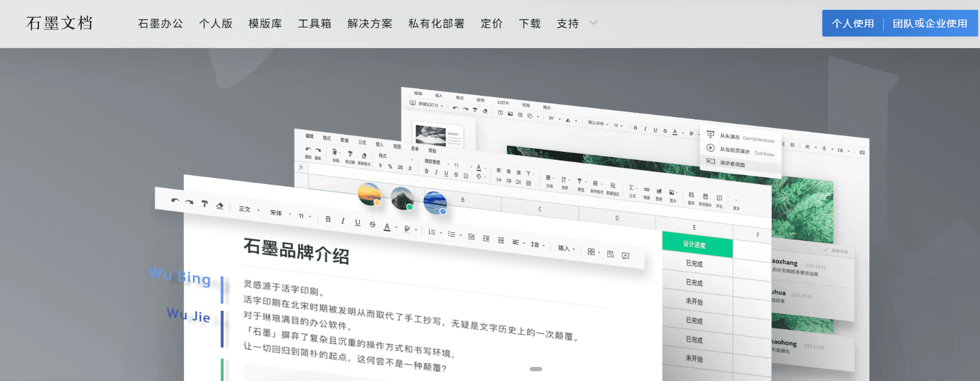Open 石墨办公 in the top navigation

point(160,23)
